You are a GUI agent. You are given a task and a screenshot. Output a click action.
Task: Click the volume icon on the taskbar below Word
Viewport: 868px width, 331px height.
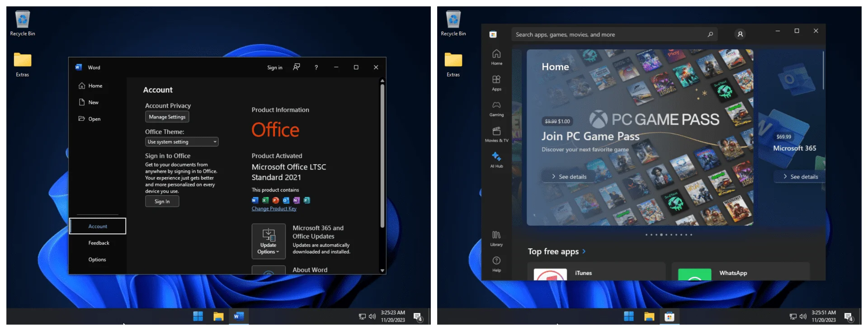point(372,317)
